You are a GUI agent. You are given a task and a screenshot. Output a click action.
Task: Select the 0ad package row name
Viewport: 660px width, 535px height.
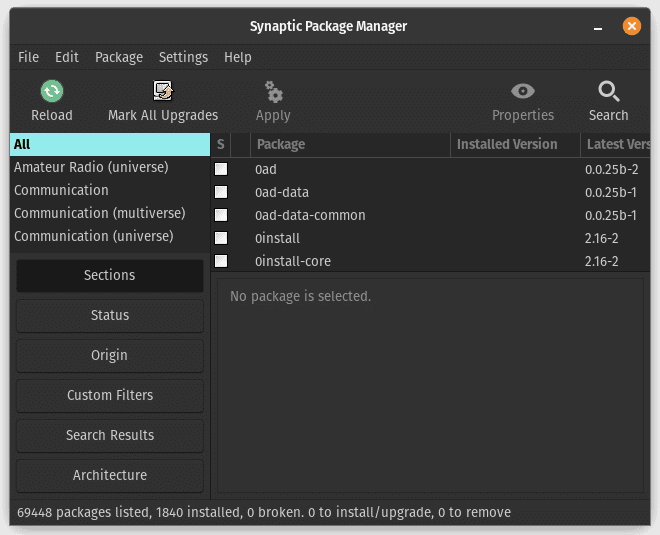coord(266,169)
